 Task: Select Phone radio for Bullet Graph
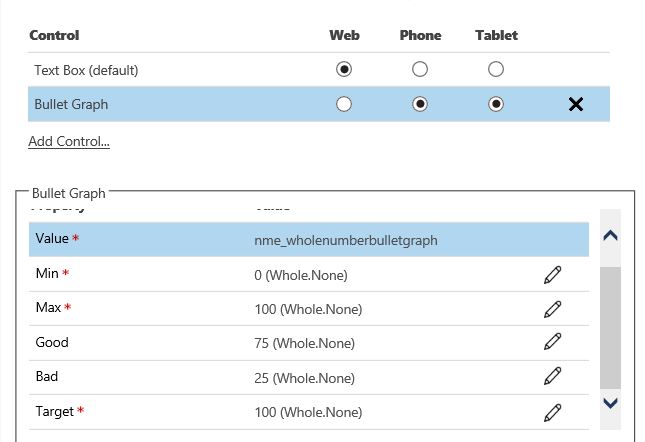coord(420,104)
